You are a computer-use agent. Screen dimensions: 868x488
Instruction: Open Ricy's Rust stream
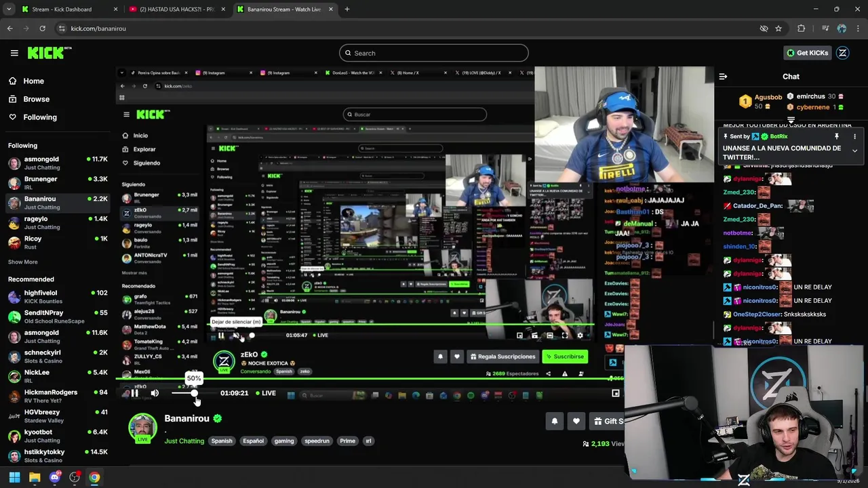click(57, 243)
